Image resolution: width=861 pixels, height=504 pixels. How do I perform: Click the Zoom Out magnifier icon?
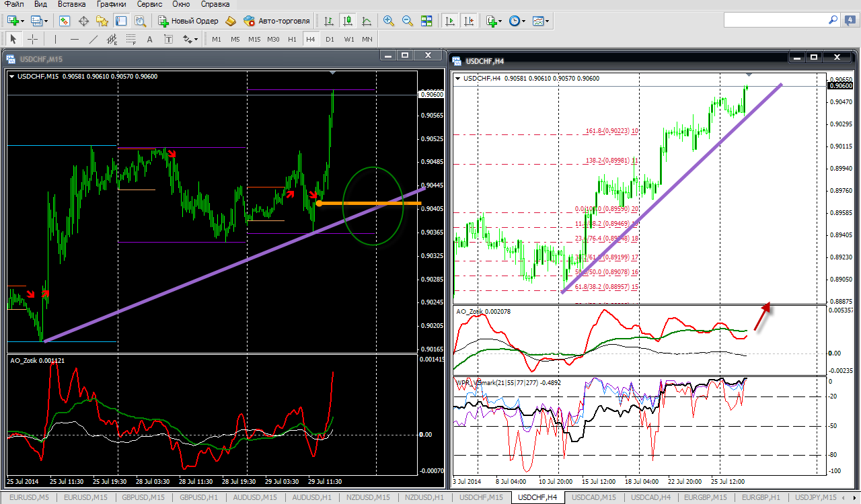407,21
